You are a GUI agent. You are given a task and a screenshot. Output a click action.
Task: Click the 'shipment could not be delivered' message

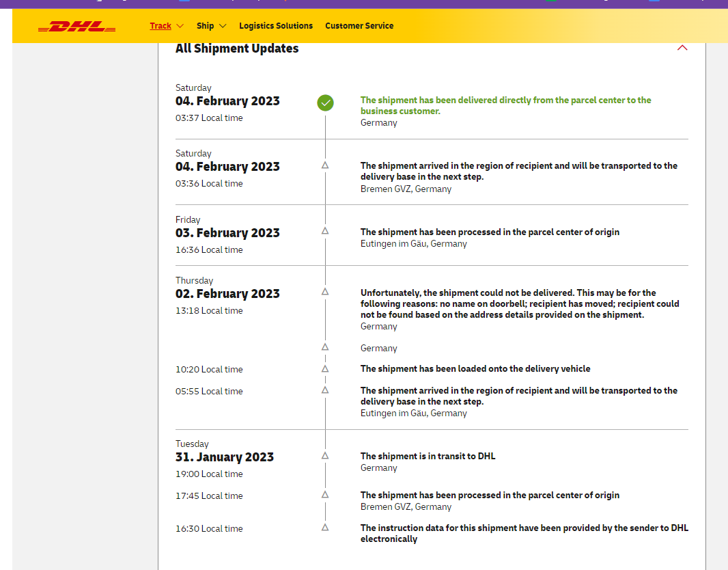[519, 303]
